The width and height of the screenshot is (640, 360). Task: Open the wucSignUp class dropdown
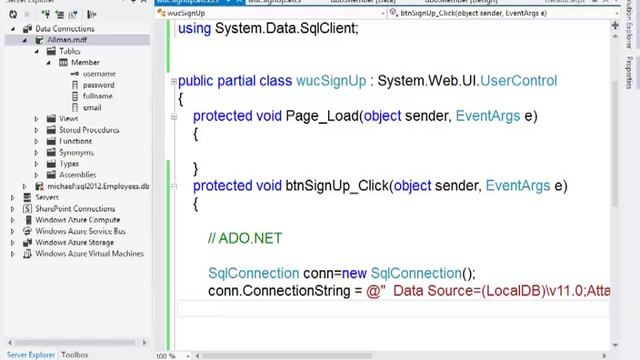[382, 13]
